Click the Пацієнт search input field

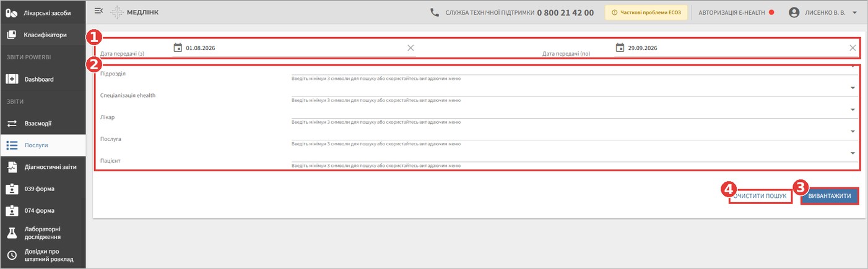573,157
